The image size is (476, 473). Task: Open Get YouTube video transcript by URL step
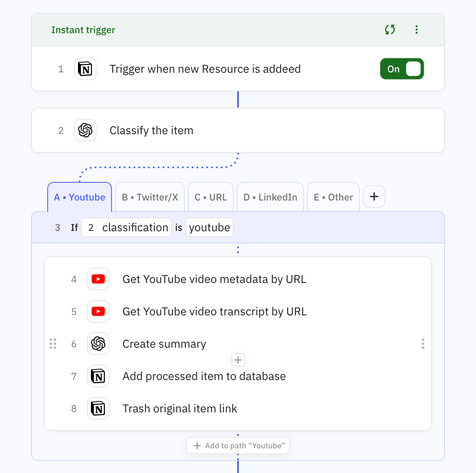[238, 311]
